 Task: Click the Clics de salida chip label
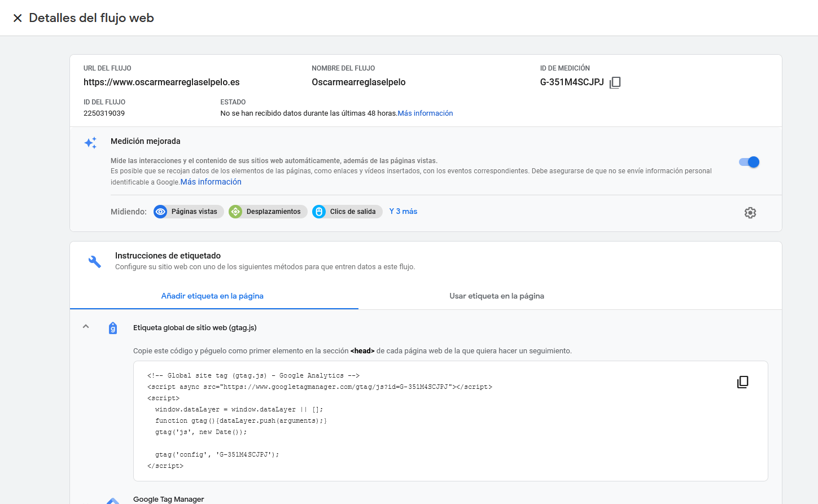(x=353, y=212)
